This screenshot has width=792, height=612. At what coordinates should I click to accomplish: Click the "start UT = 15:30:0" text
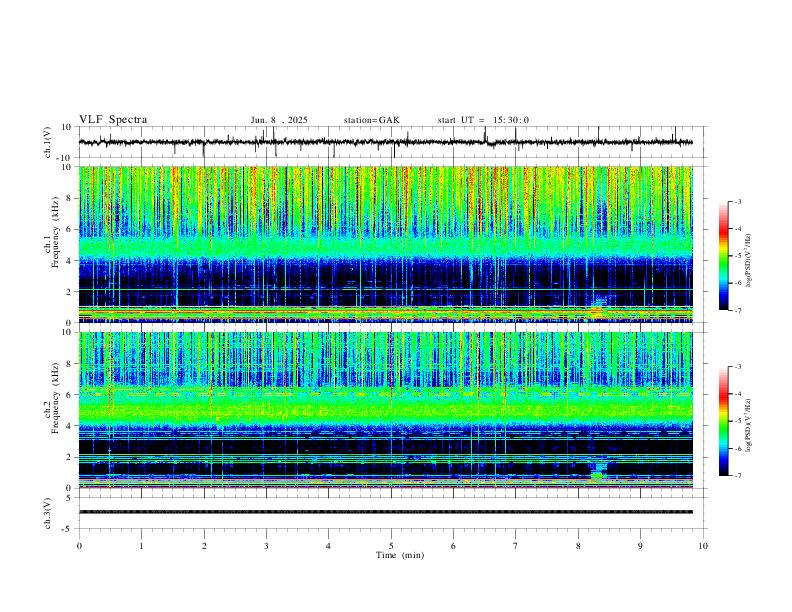click(x=483, y=120)
